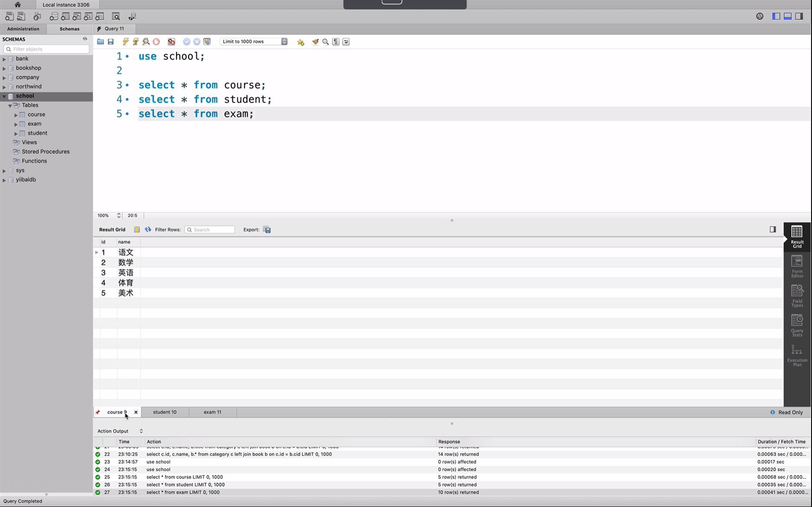Open a script file folder icon
This screenshot has width=812, height=507.
(100, 42)
